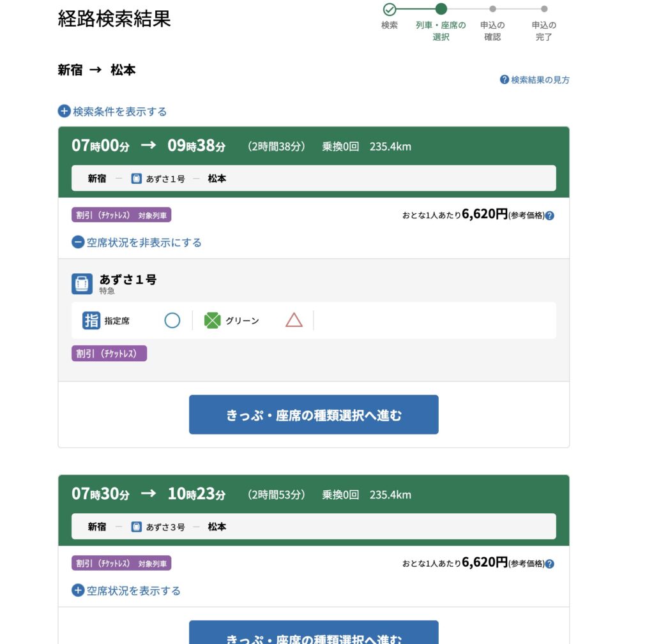Click the help icon beside 検索結果の見方
654x644 pixels.
[505, 80]
